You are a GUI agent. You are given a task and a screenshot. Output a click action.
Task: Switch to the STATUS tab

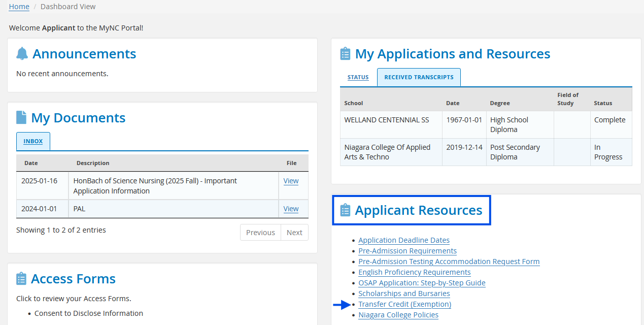pos(358,77)
